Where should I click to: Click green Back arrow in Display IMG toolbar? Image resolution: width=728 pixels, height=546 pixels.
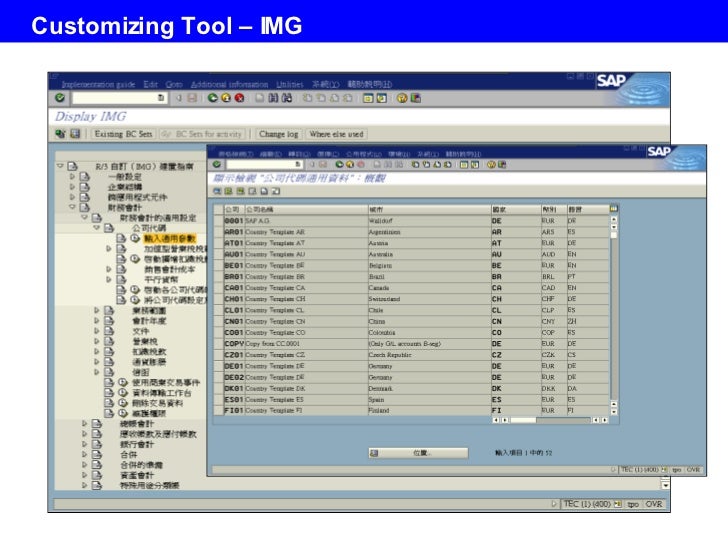click(x=213, y=98)
